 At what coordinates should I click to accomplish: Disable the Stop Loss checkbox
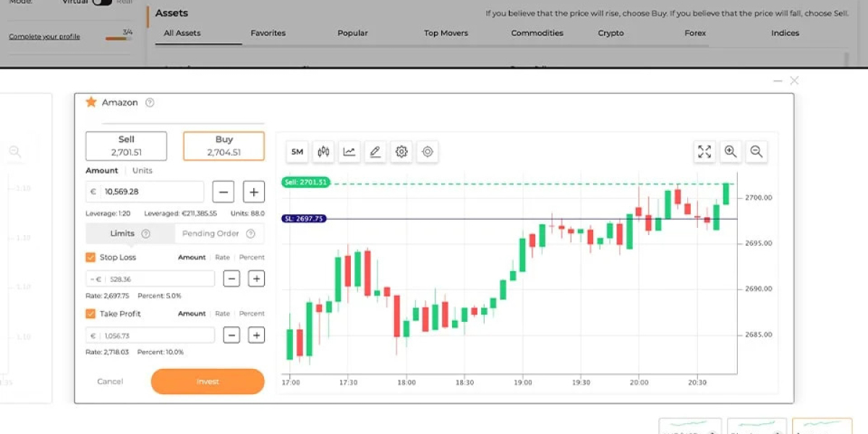(x=90, y=257)
